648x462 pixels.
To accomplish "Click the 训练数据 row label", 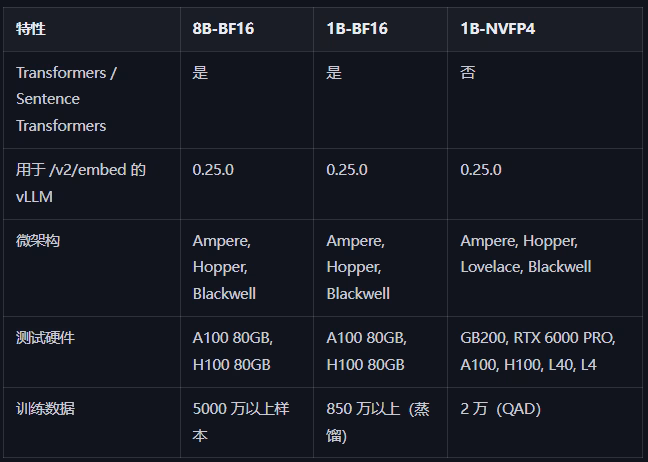I will [x=45, y=409].
